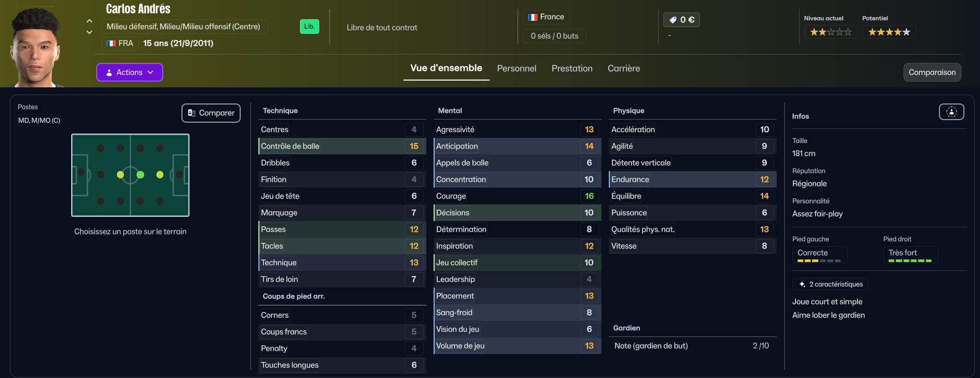Go to previous player with up chevron
980x378 pixels.
(x=89, y=21)
